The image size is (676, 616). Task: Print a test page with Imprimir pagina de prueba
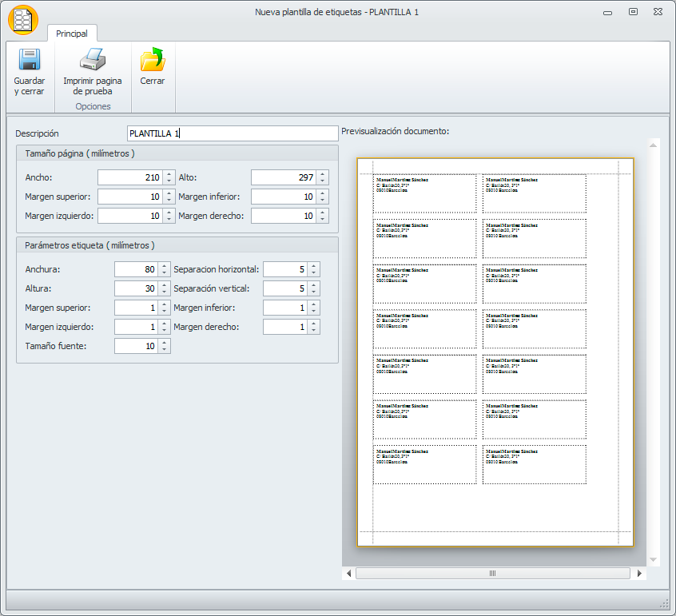click(x=93, y=61)
